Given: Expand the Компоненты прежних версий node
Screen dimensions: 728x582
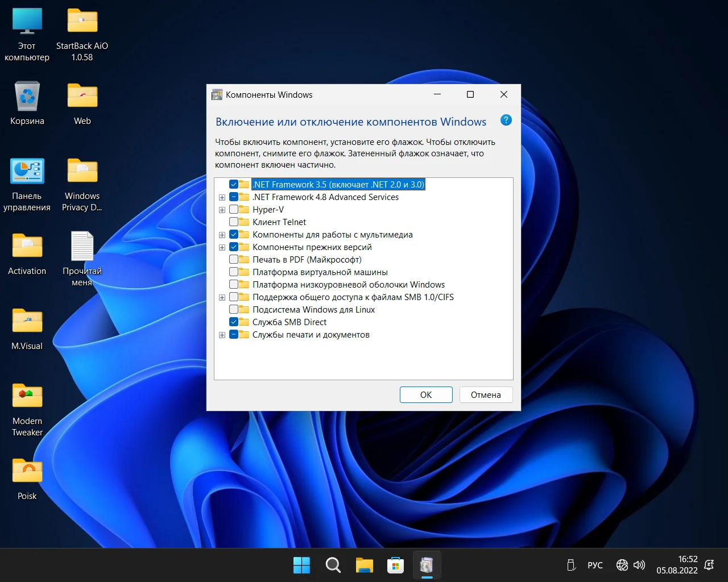Looking at the screenshot, I should tap(222, 247).
